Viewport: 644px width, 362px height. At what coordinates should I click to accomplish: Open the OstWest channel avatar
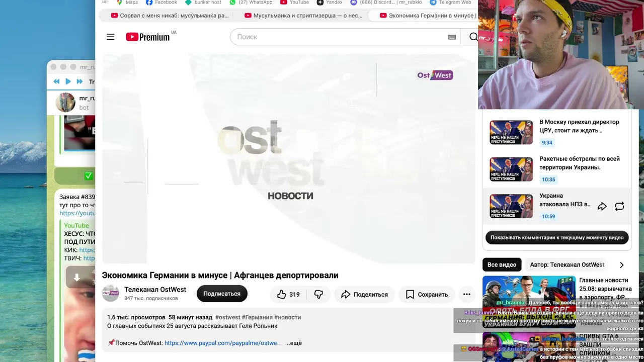(x=111, y=293)
